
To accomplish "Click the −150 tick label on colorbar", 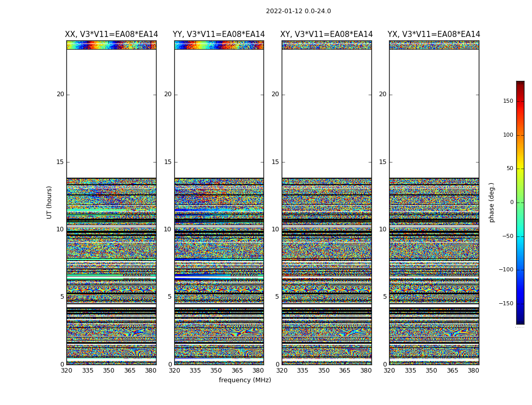I will [506, 304].
